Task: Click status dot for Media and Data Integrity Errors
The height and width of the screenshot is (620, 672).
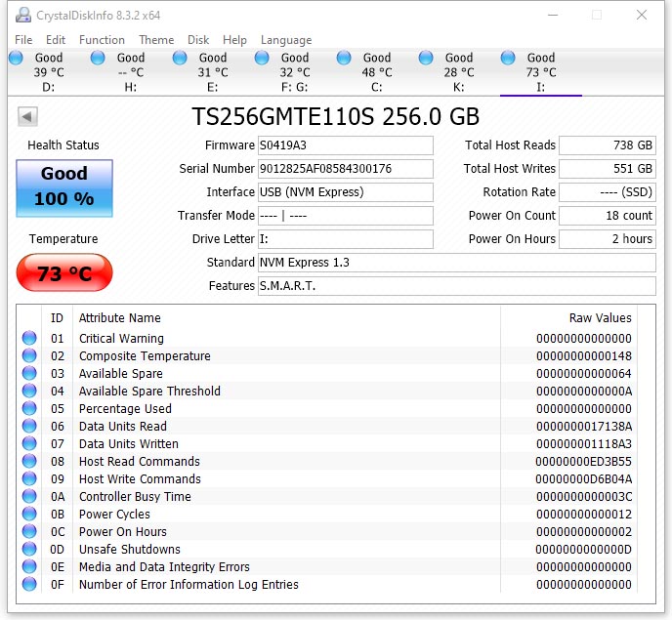Action: 29,566
